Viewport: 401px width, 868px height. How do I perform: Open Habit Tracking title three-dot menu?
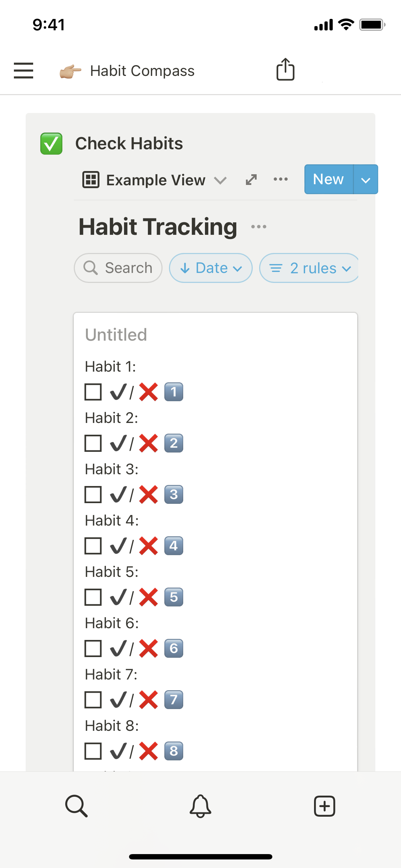pos(259,227)
